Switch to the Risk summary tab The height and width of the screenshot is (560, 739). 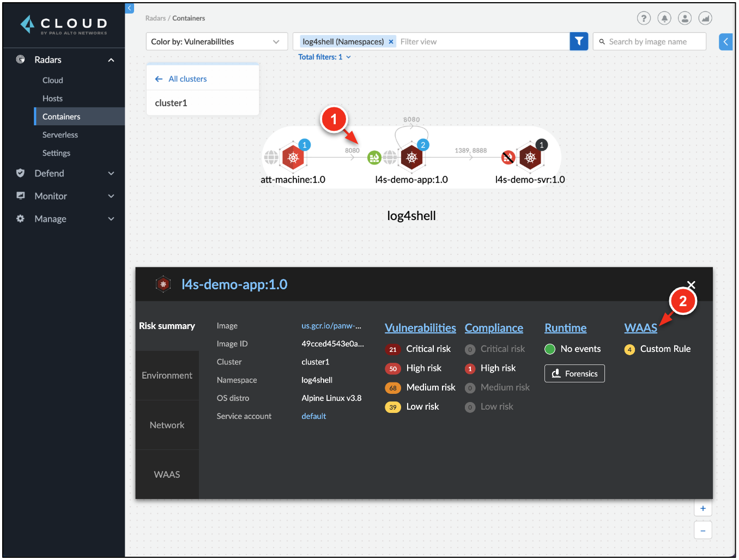pos(167,326)
